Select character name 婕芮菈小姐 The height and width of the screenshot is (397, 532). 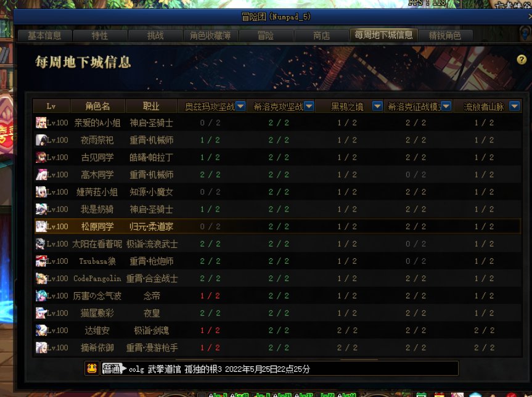[x=97, y=192]
